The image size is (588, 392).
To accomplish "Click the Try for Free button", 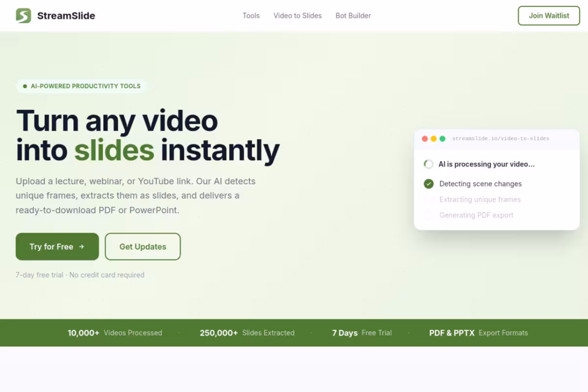I will click(57, 246).
